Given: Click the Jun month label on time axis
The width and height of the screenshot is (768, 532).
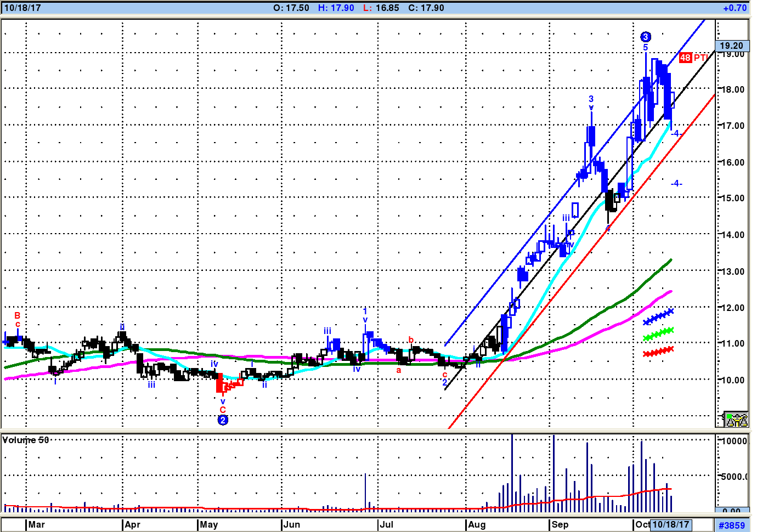Looking at the screenshot, I should tap(291, 524).
